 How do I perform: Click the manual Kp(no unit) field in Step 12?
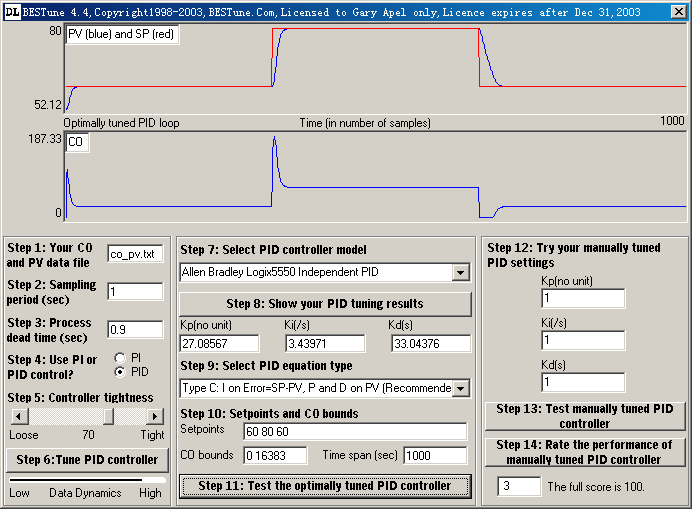(x=583, y=298)
